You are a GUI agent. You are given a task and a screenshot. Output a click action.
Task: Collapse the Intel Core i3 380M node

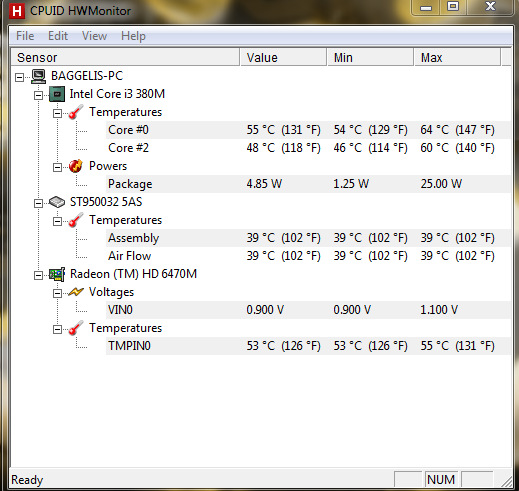(38, 96)
